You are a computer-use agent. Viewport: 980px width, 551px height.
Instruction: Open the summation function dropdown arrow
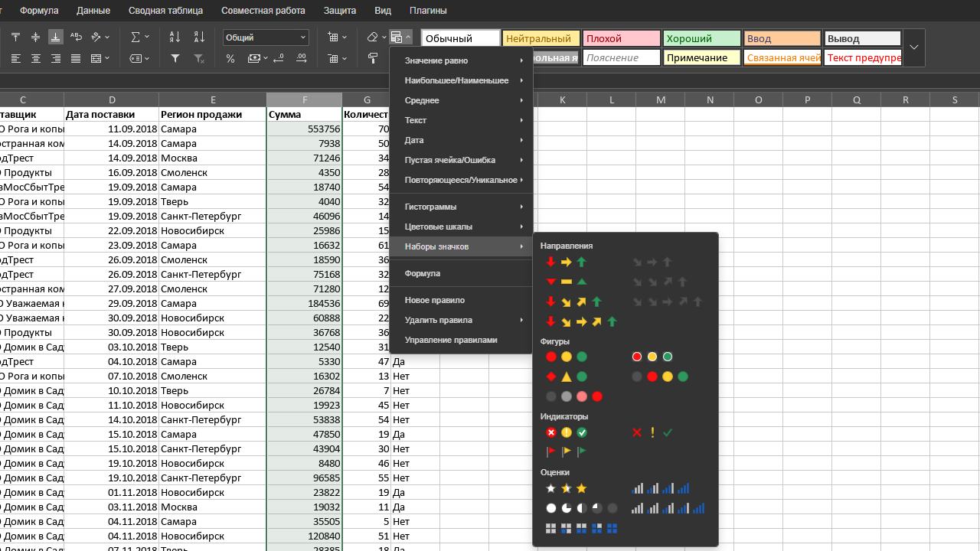pos(147,37)
